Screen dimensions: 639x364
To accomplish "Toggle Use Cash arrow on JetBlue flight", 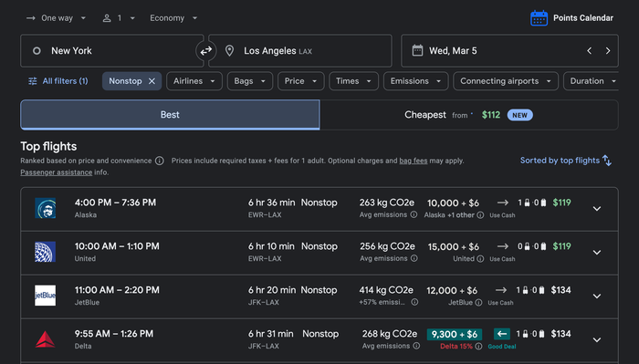I will [x=501, y=290].
